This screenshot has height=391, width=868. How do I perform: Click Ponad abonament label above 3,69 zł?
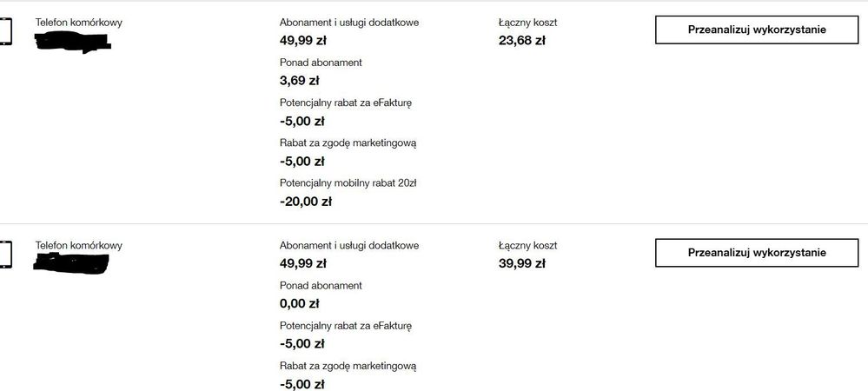[x=321, y=63]
